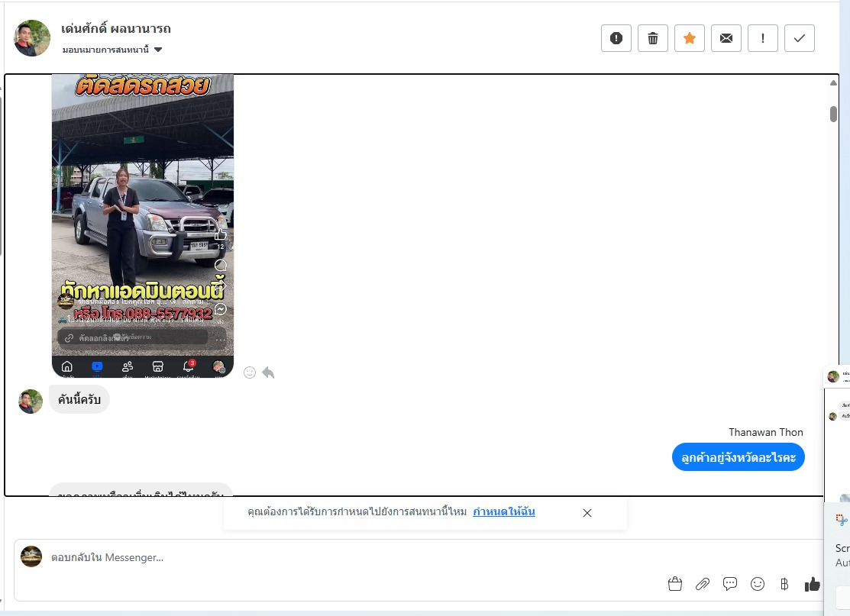Click the spam report octagon icon
850x616 pixels.
pyautogui.click(x=616, y=38)
